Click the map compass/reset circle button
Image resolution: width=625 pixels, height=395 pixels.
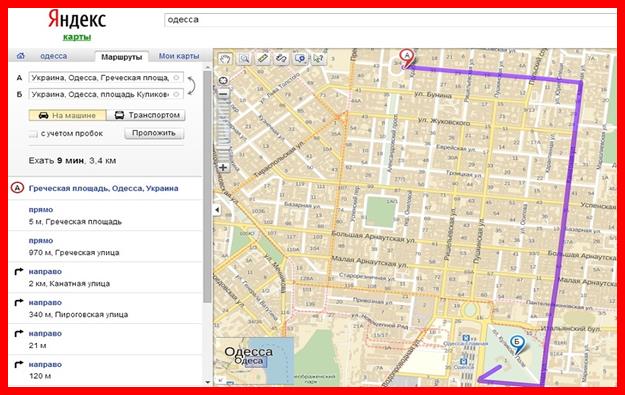pyautogui.click(x=223, y=81)
